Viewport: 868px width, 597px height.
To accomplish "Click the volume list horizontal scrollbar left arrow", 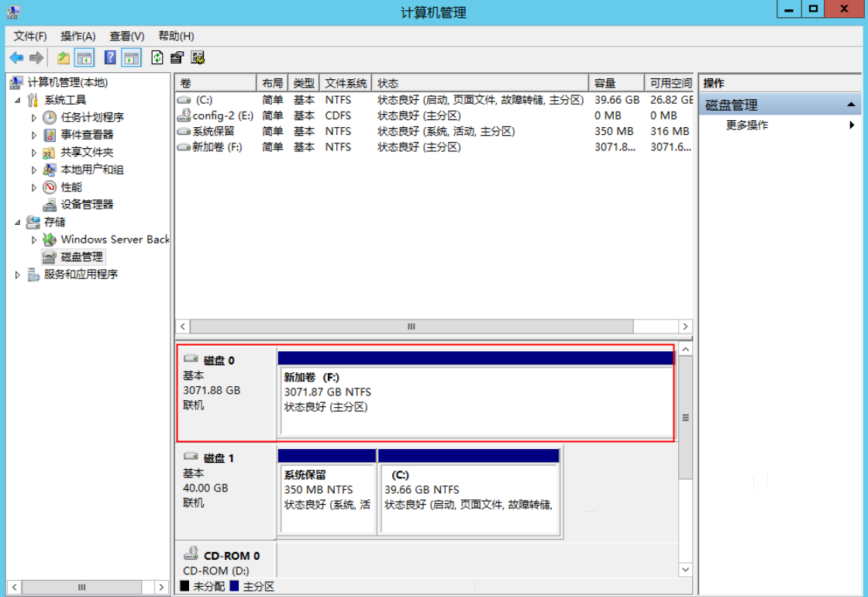I will pyautogui.click(x=183, y=326).
